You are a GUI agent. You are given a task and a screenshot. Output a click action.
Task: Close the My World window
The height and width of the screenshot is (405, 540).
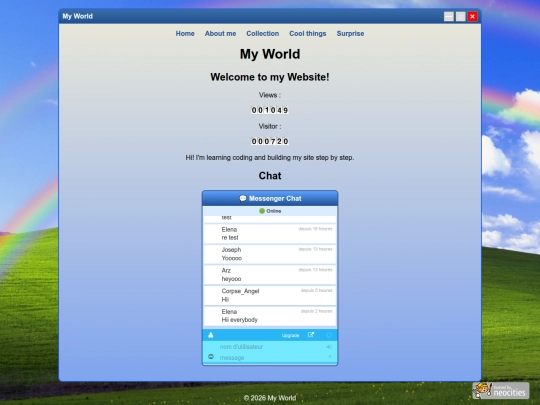472,17
